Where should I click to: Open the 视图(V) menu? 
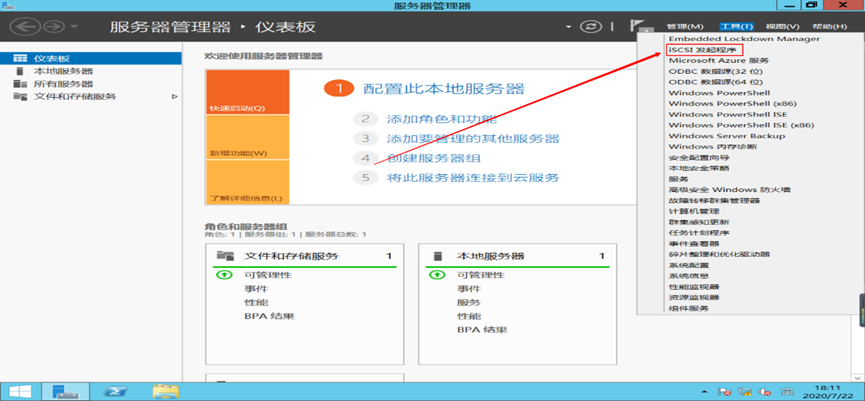(782, 26)
